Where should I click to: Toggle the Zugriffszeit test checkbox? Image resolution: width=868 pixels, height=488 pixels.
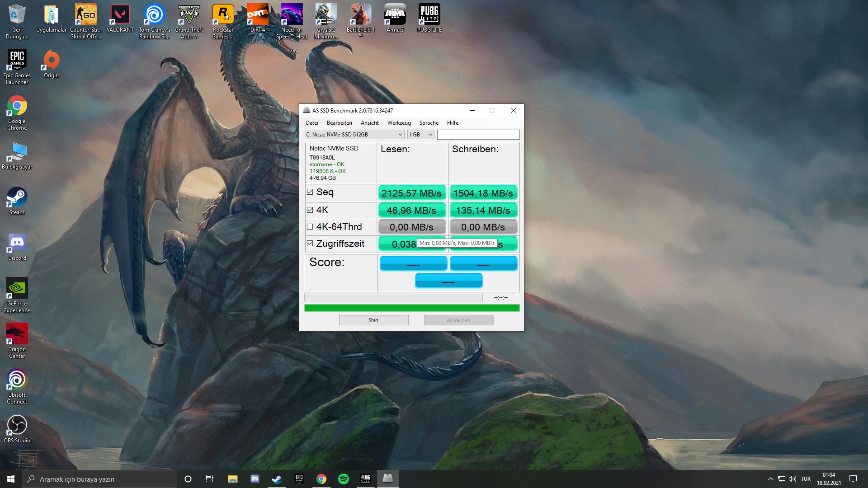[310, 244]
